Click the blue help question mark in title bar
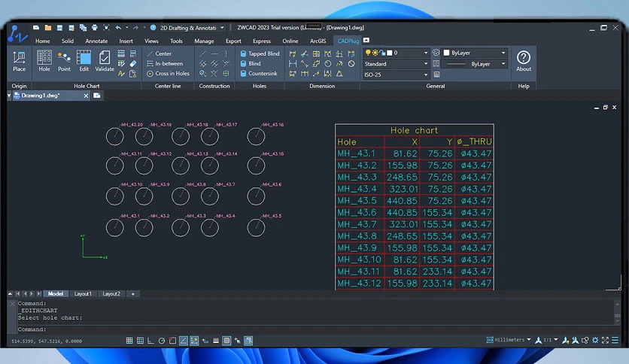Image resolution: width=629 pixels, height=364 pixels. (x=153, y=28)
